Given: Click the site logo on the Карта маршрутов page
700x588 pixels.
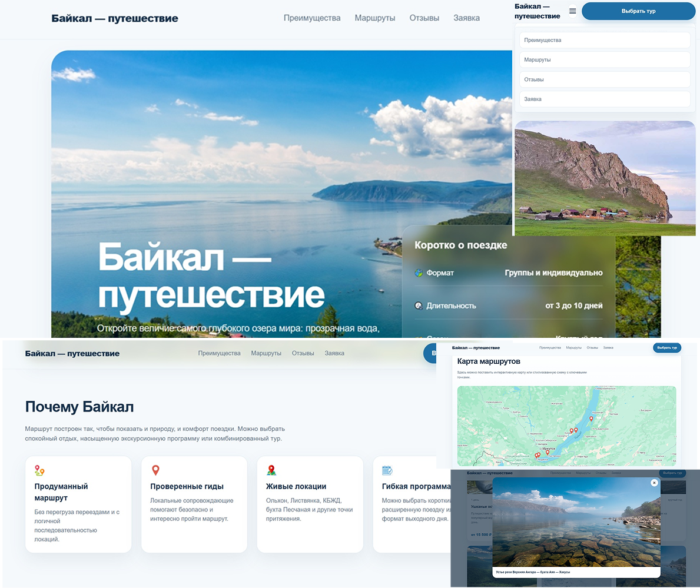Looking at the screenshot, I should coord(476,347).
